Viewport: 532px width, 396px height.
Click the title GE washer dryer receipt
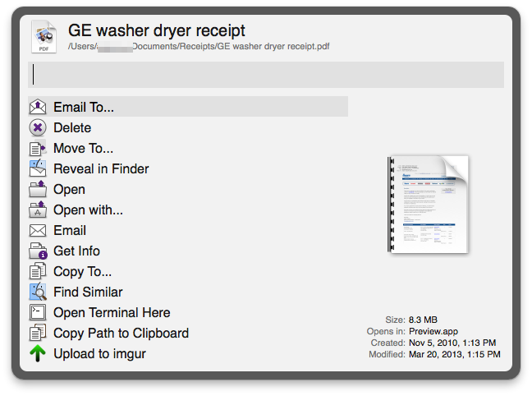click(x=157, y=30)
